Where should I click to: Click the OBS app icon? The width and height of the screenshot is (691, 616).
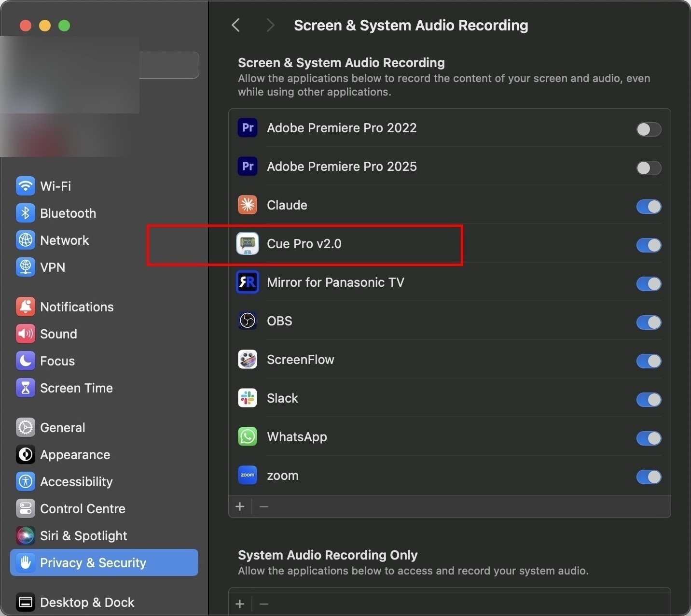(248, 321)
